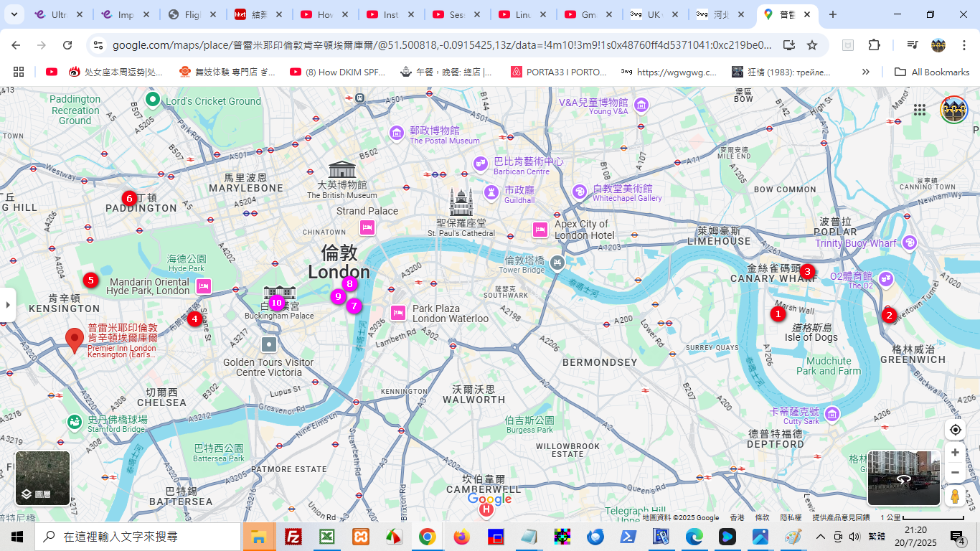Center map on my location
This screenshot has width=980, height=551.
(x=955, y=430)
